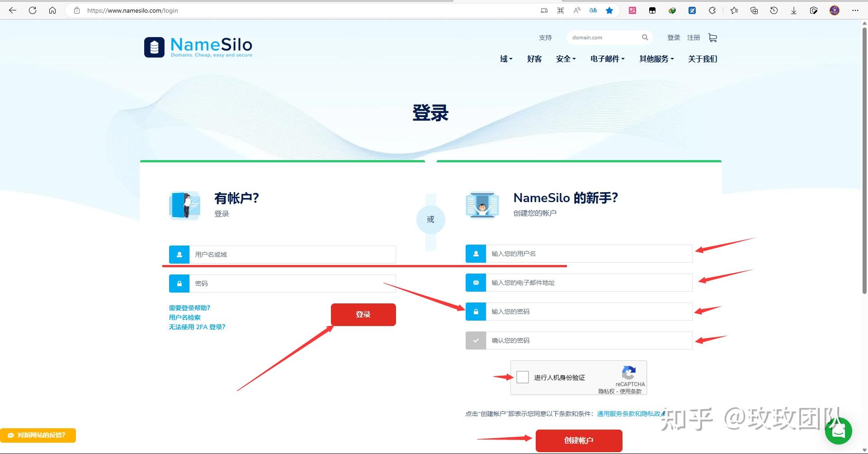The width and height of the screenshot is (868, 454).
Task: Open the 需要登录帮助 link
Action: click(189, 307)
